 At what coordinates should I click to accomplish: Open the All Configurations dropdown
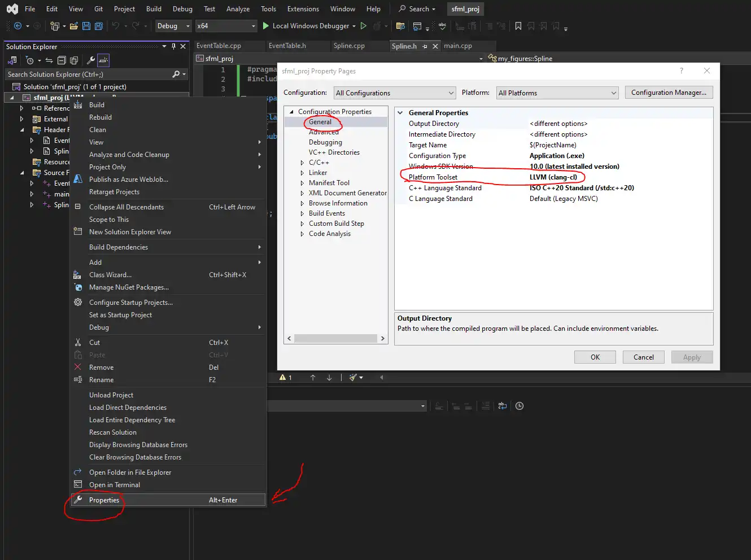click(395, 93)
